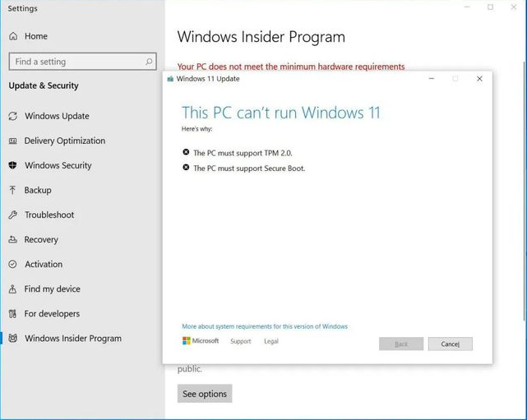The width and height of the screenshot is (527, 420).
Task: Click the Troubleshoot wrench icon
Action: [13, 215]
